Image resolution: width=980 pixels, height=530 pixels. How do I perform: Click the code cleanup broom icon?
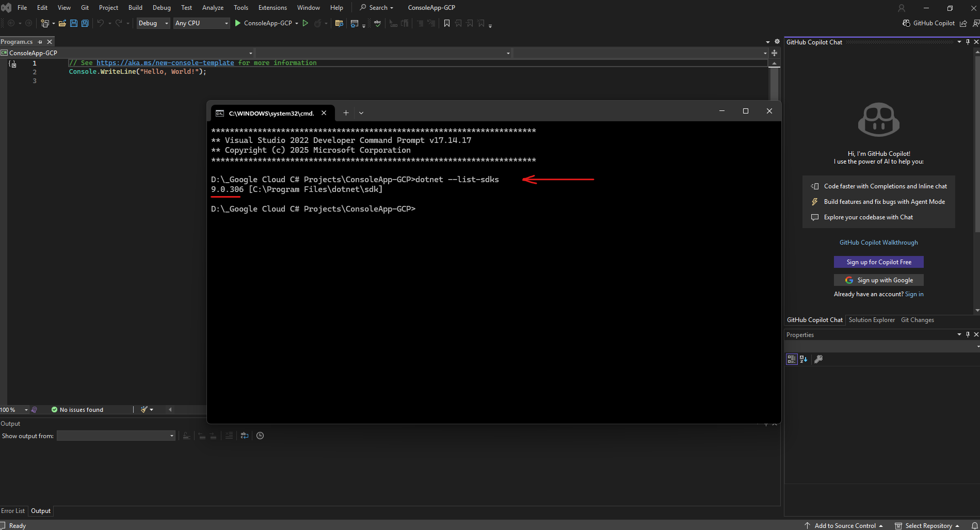tap(144, 409)
